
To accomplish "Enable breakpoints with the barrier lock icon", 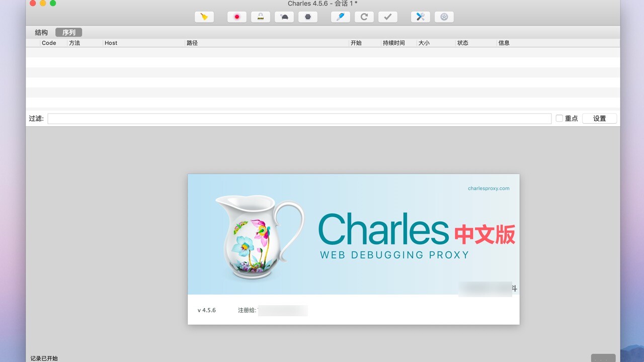I will 261,17.
